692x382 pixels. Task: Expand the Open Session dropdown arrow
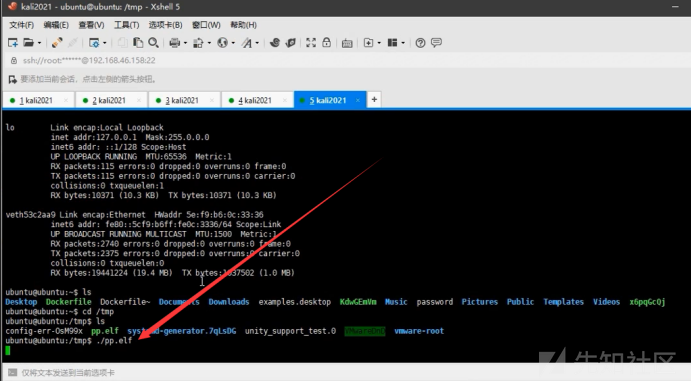point(39,43)
